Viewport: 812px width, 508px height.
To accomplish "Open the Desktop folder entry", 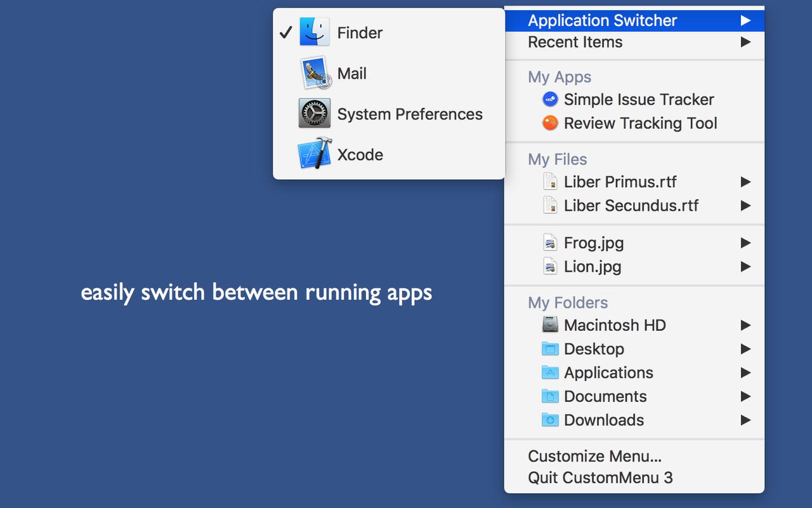I will pos(634,349).
